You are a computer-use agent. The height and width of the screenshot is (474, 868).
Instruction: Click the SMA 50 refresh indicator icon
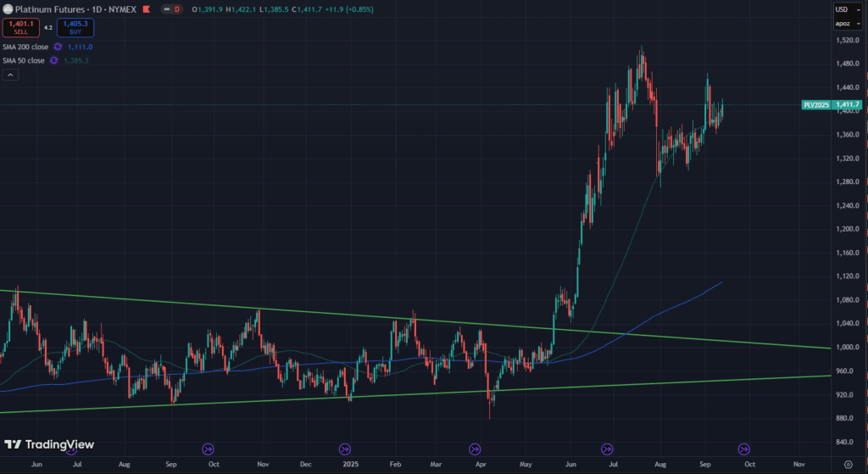click(x=53, y=60)
